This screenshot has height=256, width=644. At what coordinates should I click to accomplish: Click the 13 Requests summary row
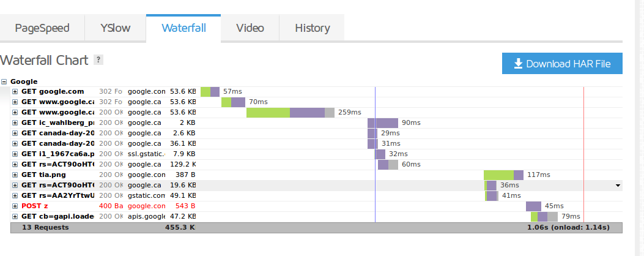point(316,228)
